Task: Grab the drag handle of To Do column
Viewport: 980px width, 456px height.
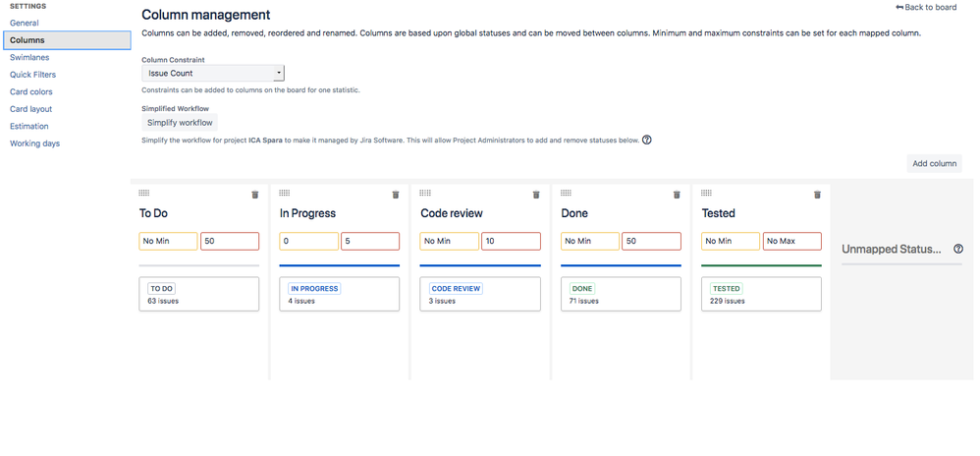Action: click(144, 193)
